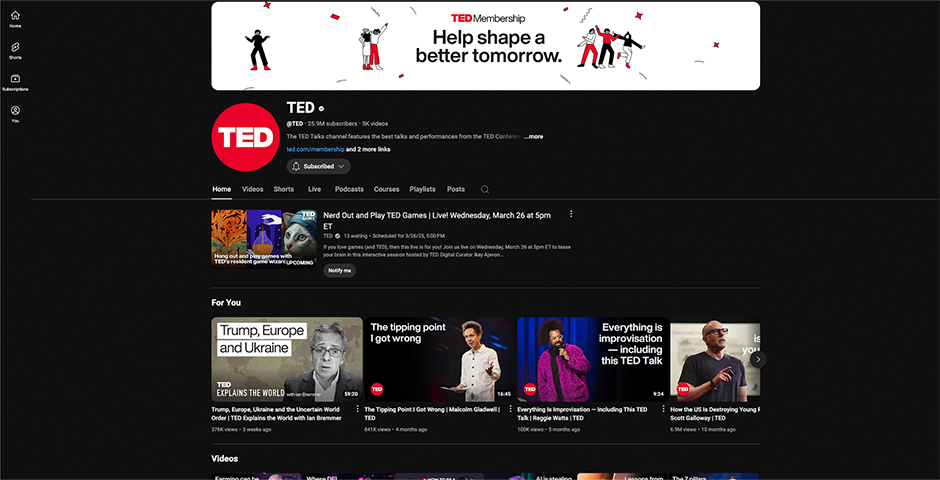The image size is (940, 480).
Task: Expand the Subscribed notification dropdown chevron
Action: (x=341, y=167)
